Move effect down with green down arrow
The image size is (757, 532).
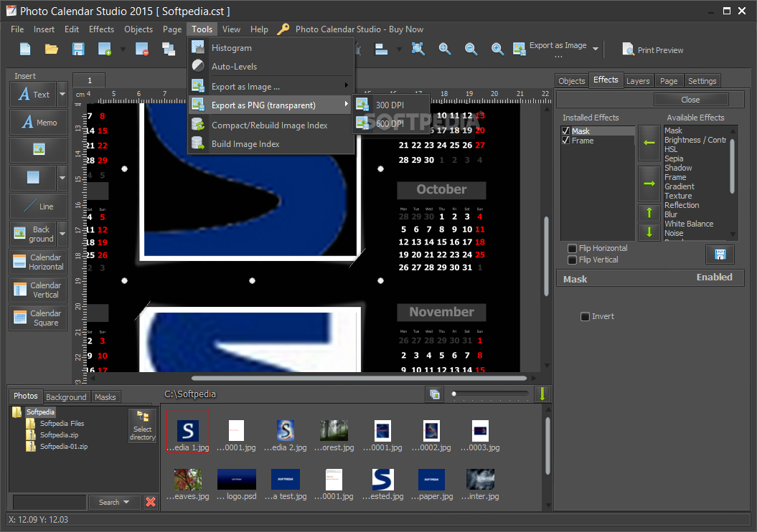coord(649,232)
